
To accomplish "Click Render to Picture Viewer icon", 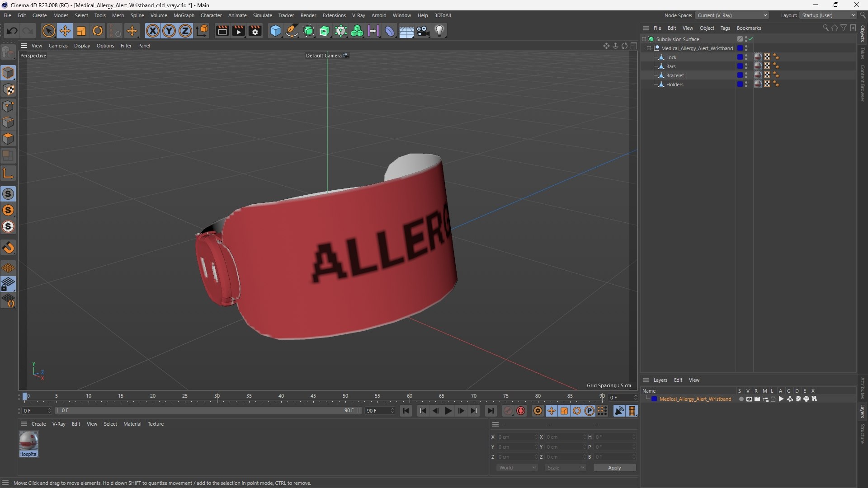I will 238,31.
